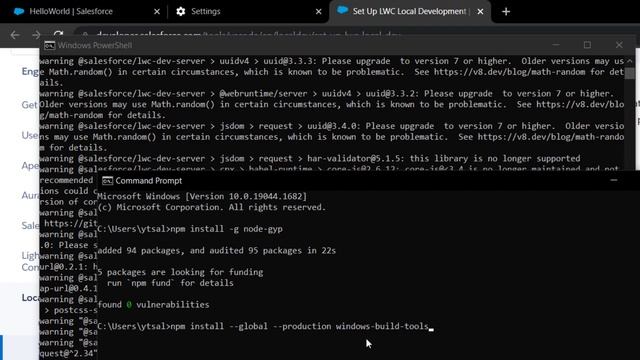This screenshot has width=640, height=360.
Task: Maximize the Windows PowerShell window
Action: pos(587,45)
